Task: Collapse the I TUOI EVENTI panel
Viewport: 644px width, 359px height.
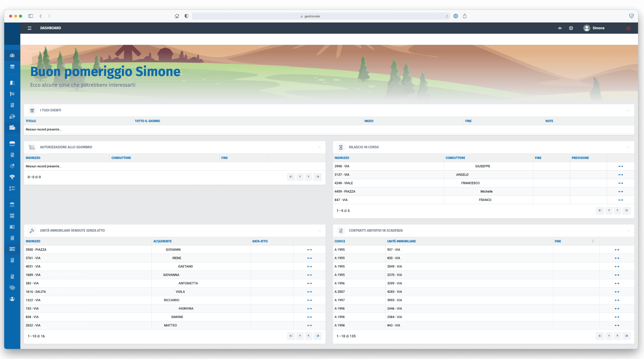Action: pos(628,110)
